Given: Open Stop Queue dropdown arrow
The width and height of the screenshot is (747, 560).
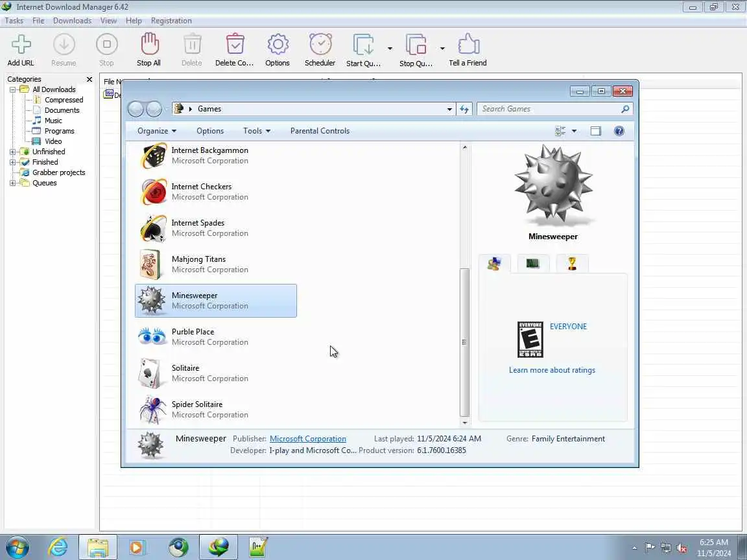Looking at the screenshot, I should (442, 49).
